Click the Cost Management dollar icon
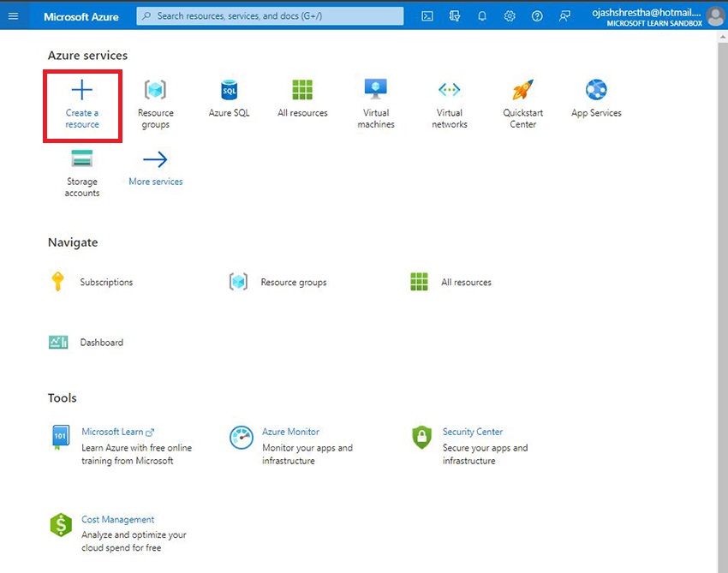 pyautogui.click(x=61, y=525)
